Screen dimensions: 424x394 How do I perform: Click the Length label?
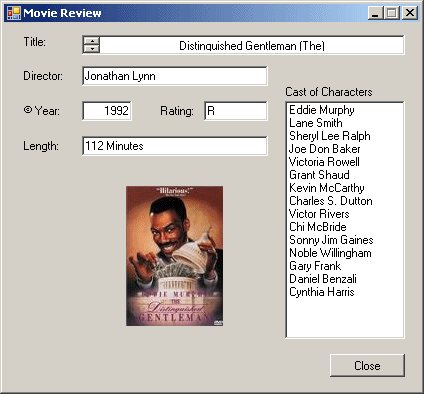(41, 146)
